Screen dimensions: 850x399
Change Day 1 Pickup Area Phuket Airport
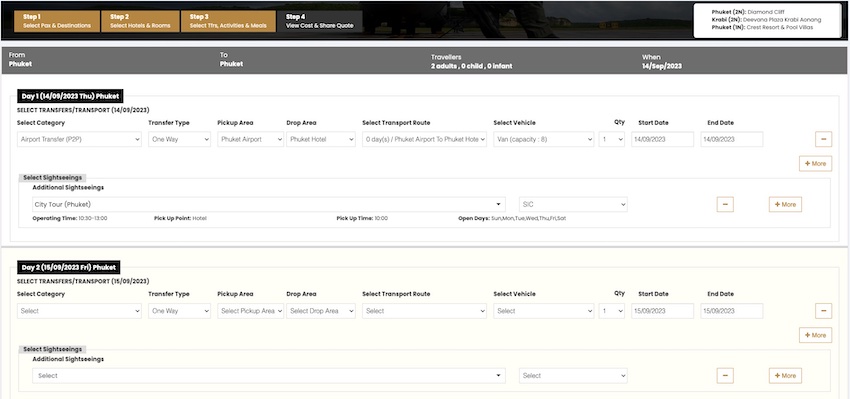(x=250, y=139)
